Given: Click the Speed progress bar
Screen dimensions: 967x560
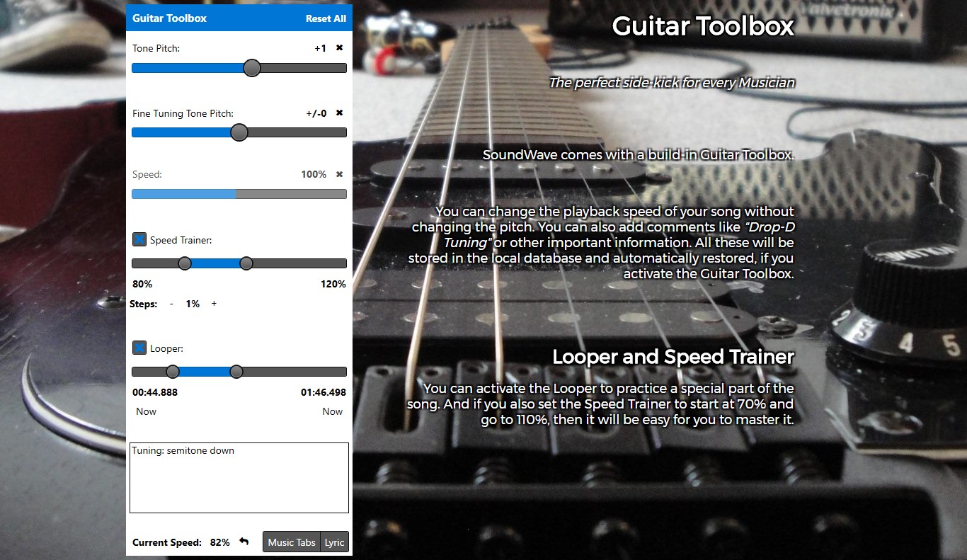Looking at the screenshot, I should point(239,194).
